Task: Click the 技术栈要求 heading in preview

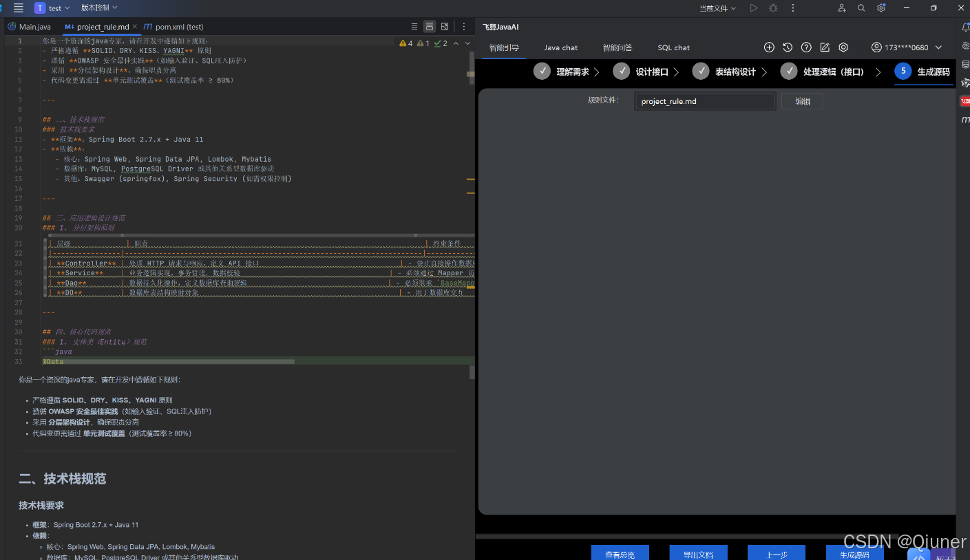Action: point(41,505)
